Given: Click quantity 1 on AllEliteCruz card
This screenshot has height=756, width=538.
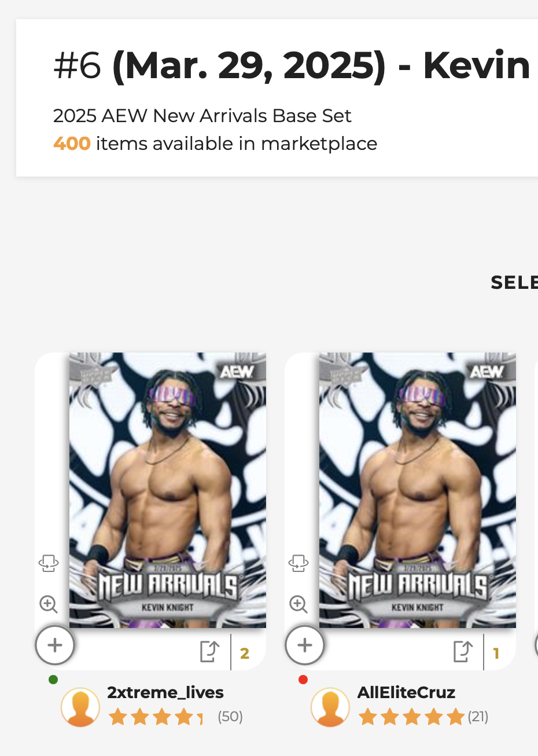Looking at the screenshot, I should point(496,654).
